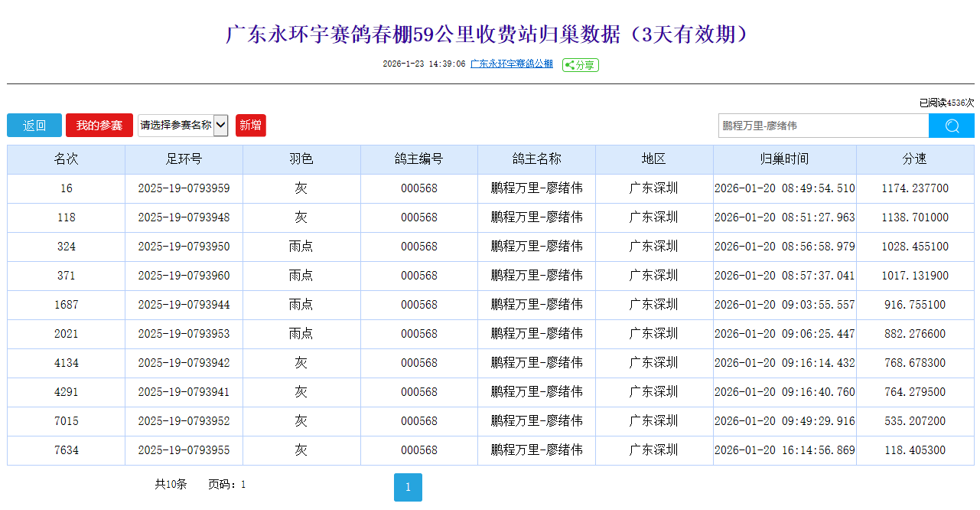Select ring number 2025-19-0793955 cell
The image size is (980, 510).
(184, 450)
